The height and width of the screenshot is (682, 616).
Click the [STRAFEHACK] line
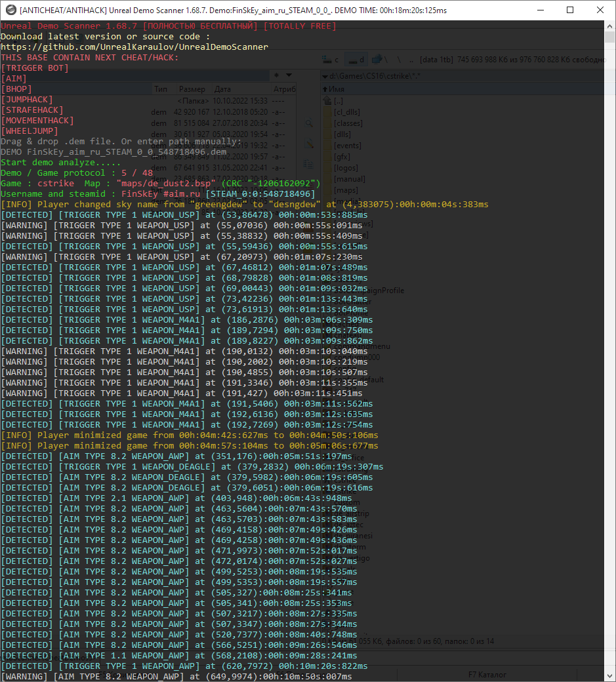32,110
